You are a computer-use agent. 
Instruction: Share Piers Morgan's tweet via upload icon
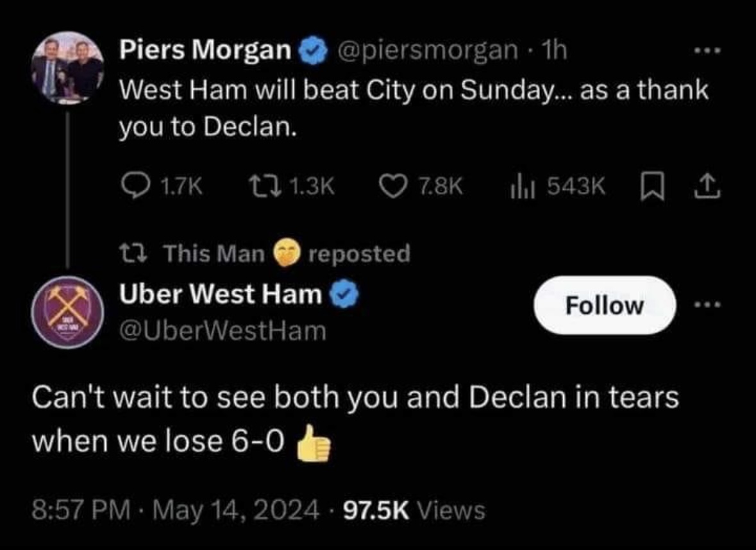707,187
